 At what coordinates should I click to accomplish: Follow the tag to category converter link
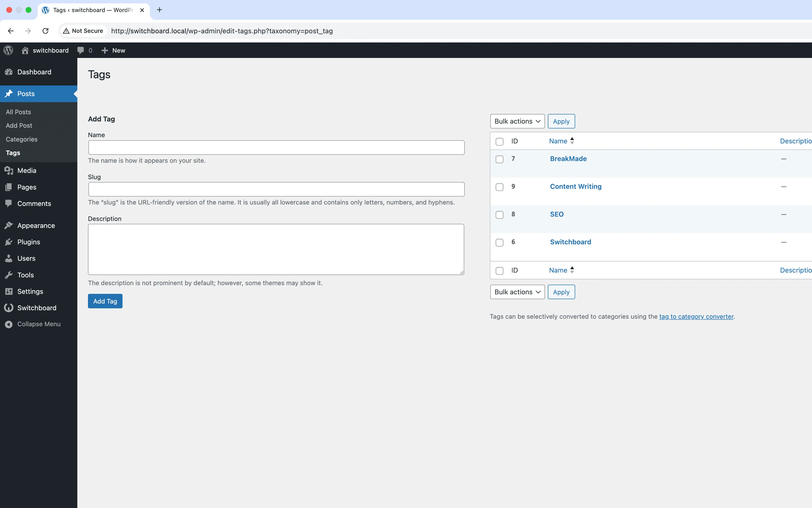point(696,316)
